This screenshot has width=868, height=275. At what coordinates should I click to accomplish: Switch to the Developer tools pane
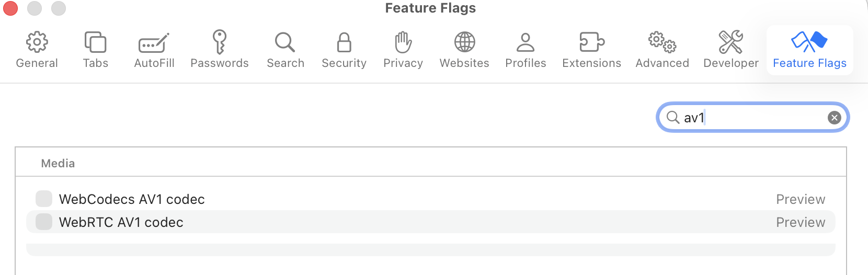(x=730, y=43)
